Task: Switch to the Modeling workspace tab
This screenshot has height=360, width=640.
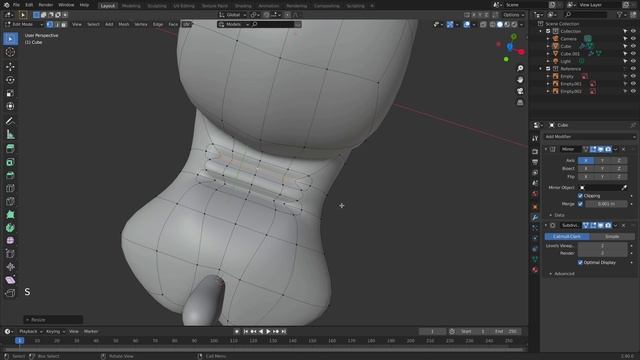Action: [131, 6]
